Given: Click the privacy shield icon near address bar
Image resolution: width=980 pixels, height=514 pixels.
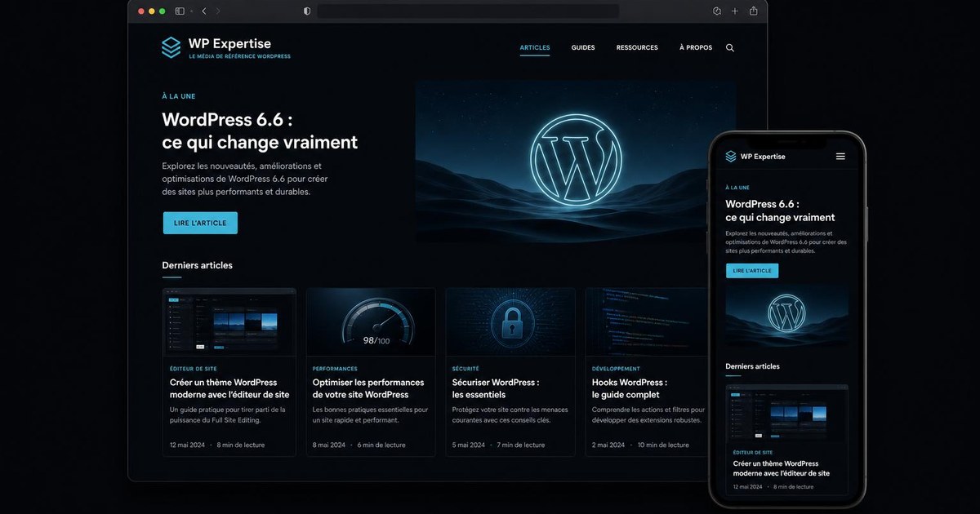Looking at the screenshot, I should coord(307,11).
